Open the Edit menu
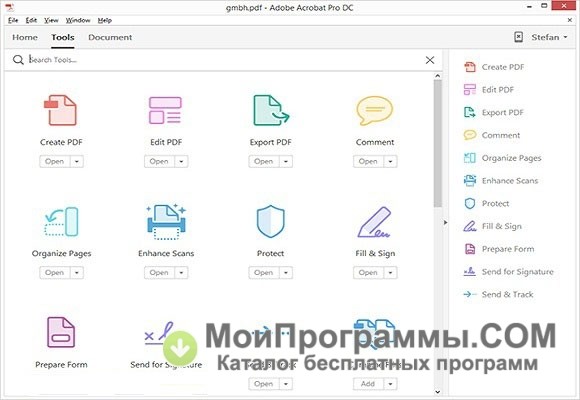 pyautogui.click(x=31, y=20)
